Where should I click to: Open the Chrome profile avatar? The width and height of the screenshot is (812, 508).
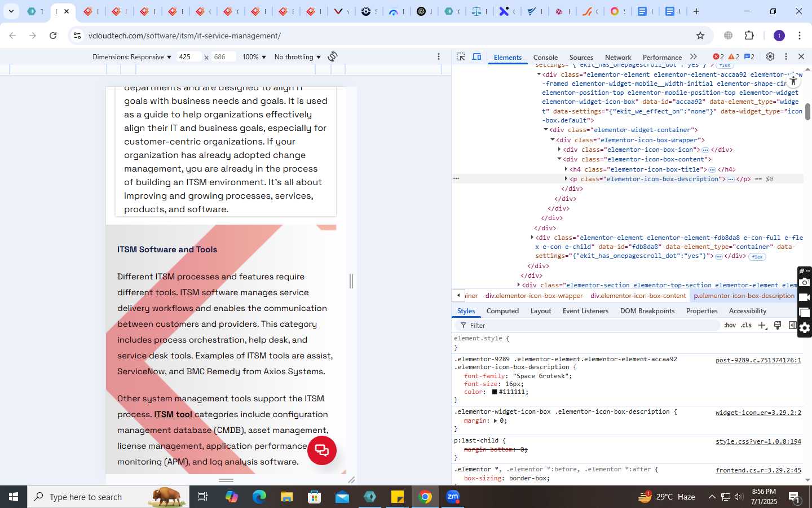pyautogui.click(x=779, y=36)
